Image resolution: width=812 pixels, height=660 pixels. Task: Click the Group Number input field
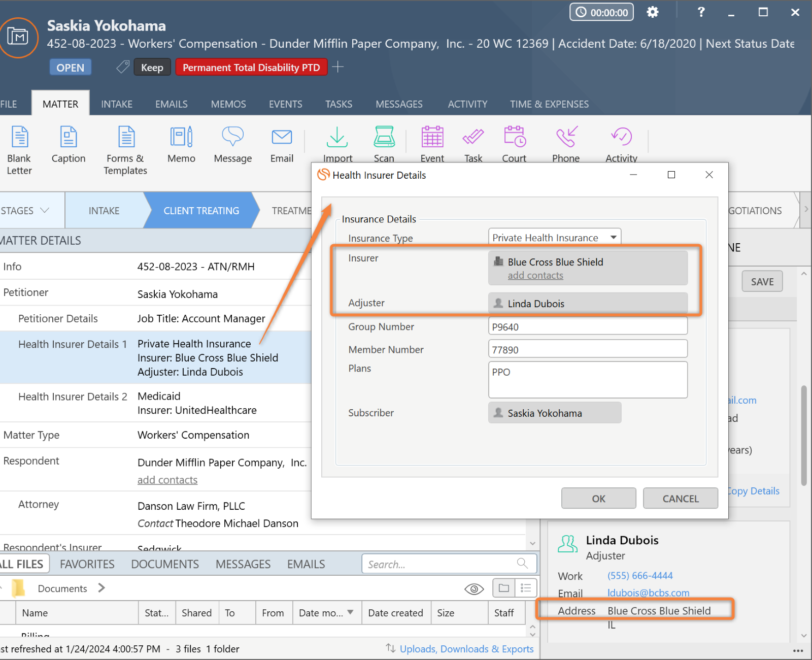tap(588, 327)
